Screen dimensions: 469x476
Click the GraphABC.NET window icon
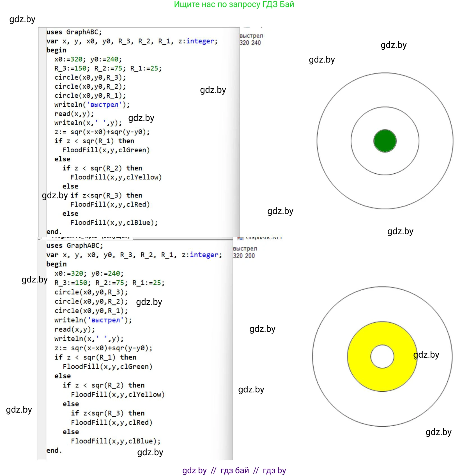click(240, 238)
